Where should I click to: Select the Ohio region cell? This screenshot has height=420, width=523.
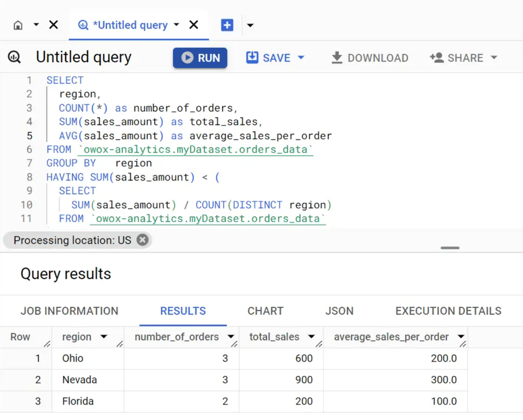[x=88, y=358]
